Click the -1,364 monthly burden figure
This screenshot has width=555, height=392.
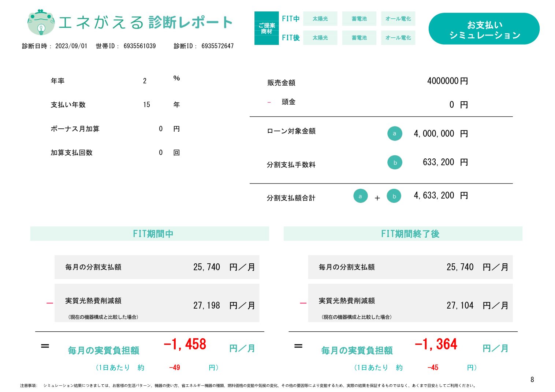pos(436,344)
